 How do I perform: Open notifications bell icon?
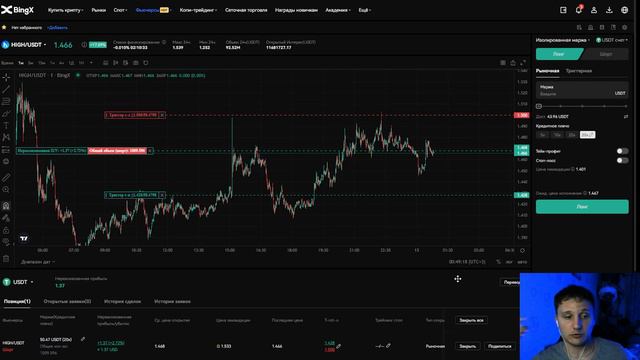(579, 10)
